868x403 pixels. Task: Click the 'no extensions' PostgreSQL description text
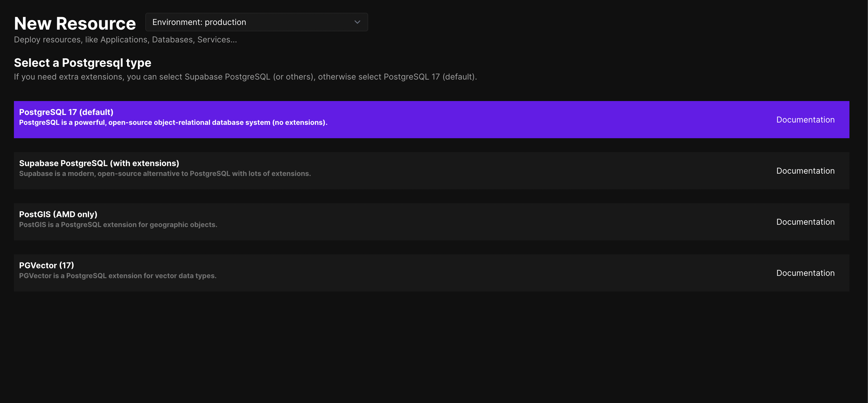point(173,123)
